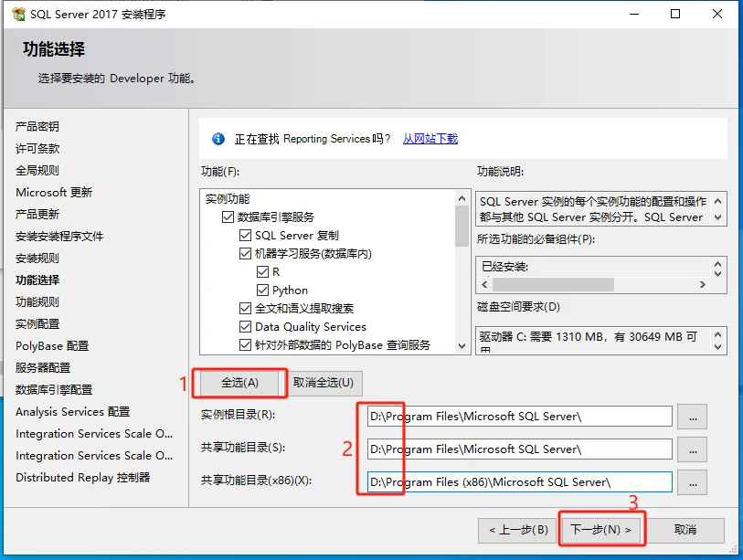Click the blue information icon beside Reporting Services
This screenshot has width=743, height=560.
point(218,139)
